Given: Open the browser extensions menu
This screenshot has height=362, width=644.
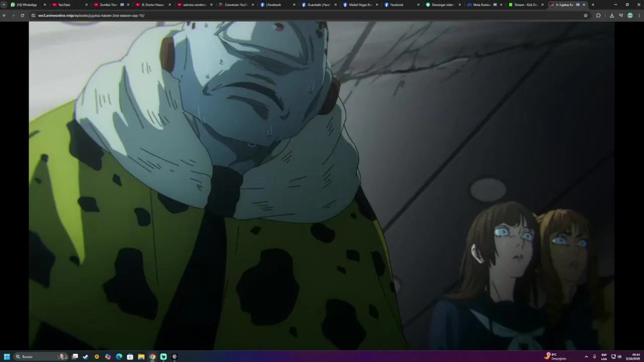Looking at the screenshot, I should [598, 16].
